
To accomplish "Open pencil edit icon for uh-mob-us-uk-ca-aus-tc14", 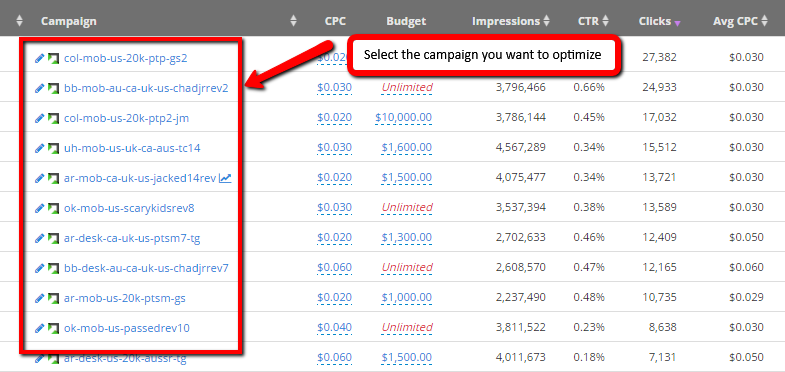I will pyautogui.click(x=40, y=148).
